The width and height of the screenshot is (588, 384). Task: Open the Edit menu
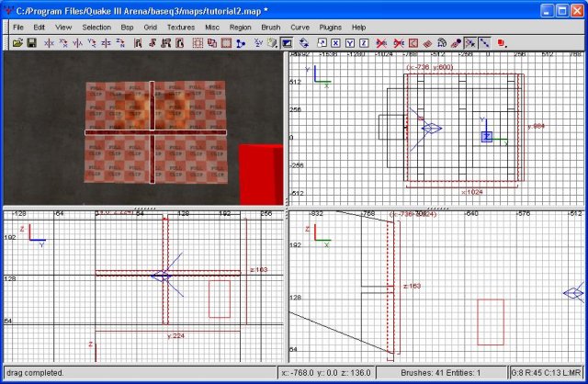[x=39, y=28]
